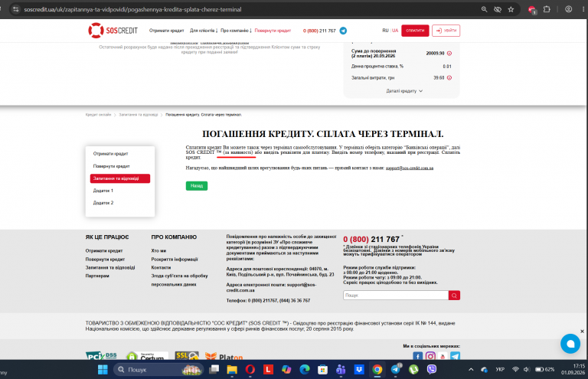View site information icon in address bar
The width and height of the screenshot is (588, 379).
point(15,9)
